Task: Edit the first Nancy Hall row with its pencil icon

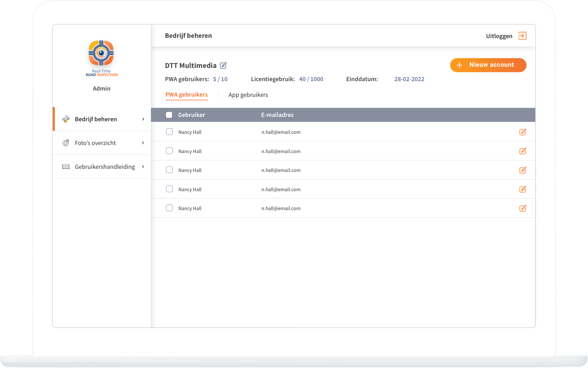Action: point(523,132)
